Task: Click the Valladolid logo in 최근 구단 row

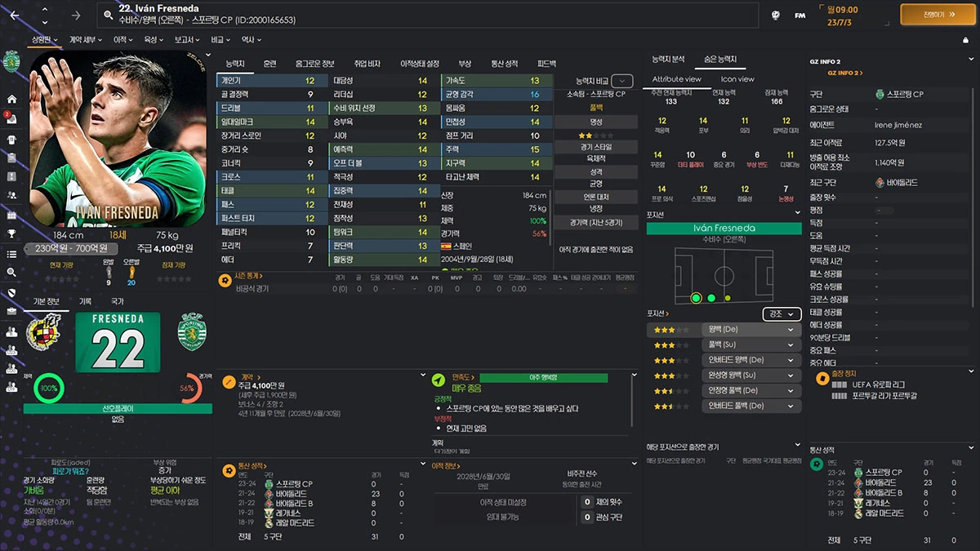Action: pyautogui.click(x=880, y=182)
